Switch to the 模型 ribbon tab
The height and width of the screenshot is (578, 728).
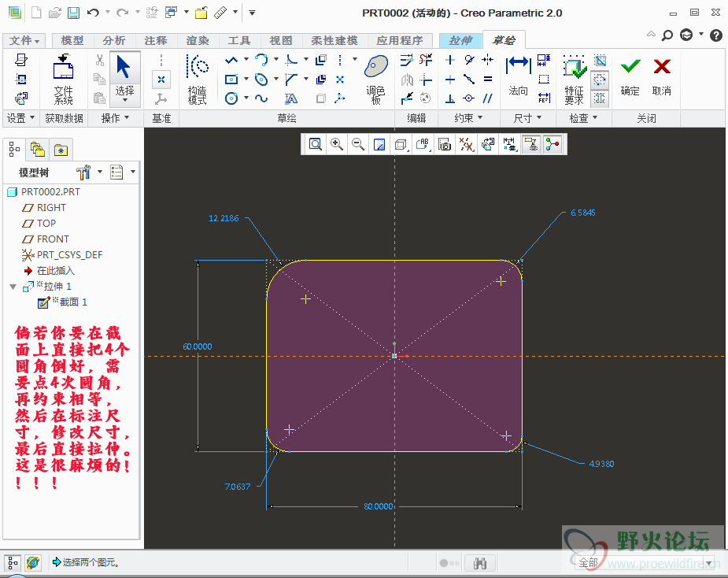click(x=72, y=41)
